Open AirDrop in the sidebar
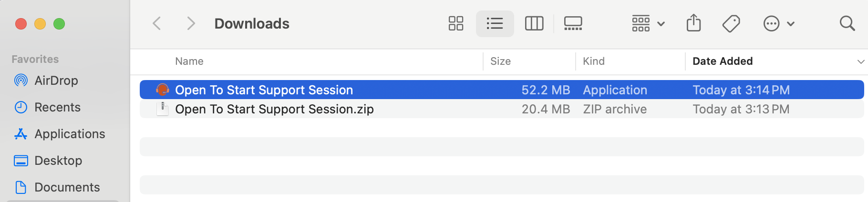 (x=56, y=81)
